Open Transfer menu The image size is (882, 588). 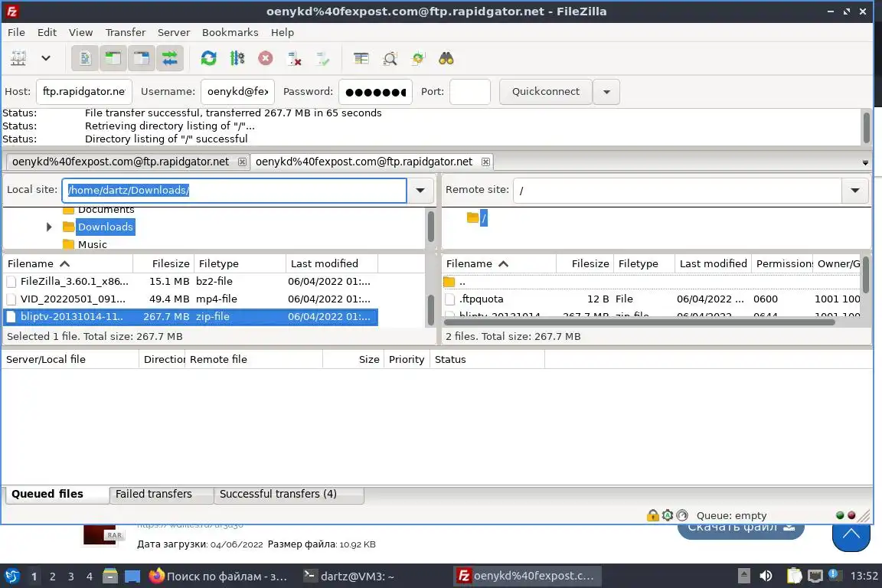[126, 32]
